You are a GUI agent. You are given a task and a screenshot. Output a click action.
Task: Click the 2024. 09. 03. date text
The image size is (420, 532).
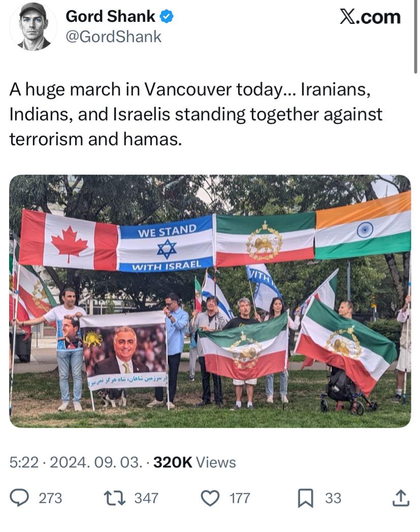click(96, 462)
